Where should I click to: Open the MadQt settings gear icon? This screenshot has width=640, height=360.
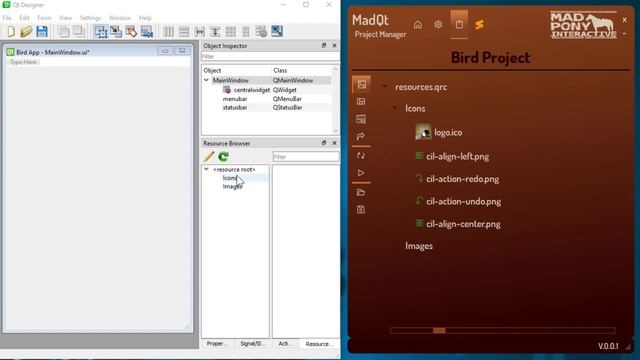[x=438, y=24]
